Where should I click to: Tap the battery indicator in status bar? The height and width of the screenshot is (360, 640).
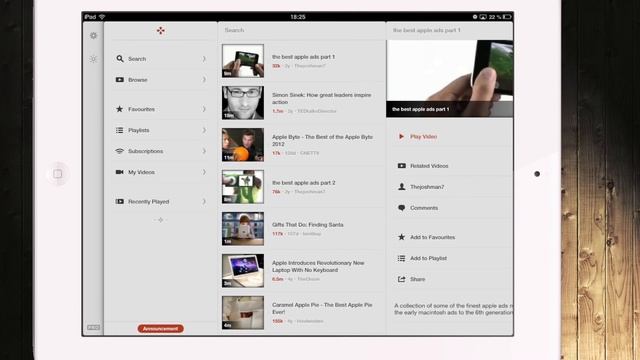(507, 17)
